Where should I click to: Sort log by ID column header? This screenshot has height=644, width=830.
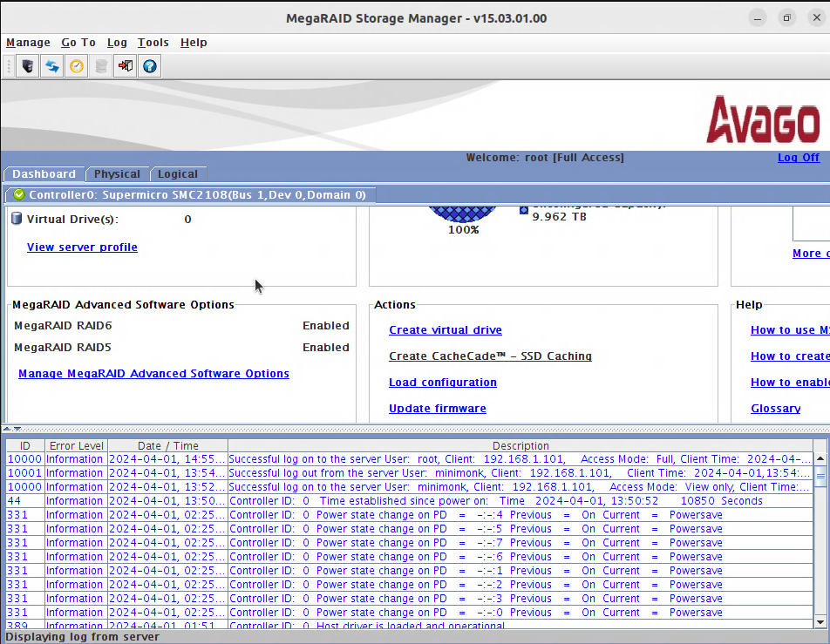coord(25,445)
